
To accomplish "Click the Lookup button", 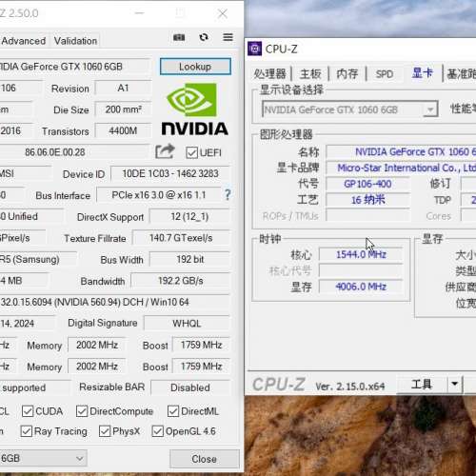I will [195, 67].
